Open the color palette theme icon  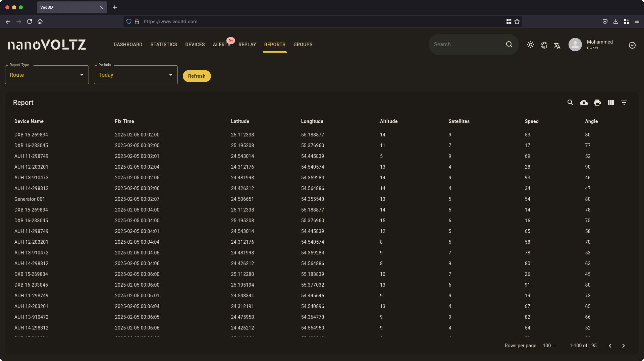(544, 45)
